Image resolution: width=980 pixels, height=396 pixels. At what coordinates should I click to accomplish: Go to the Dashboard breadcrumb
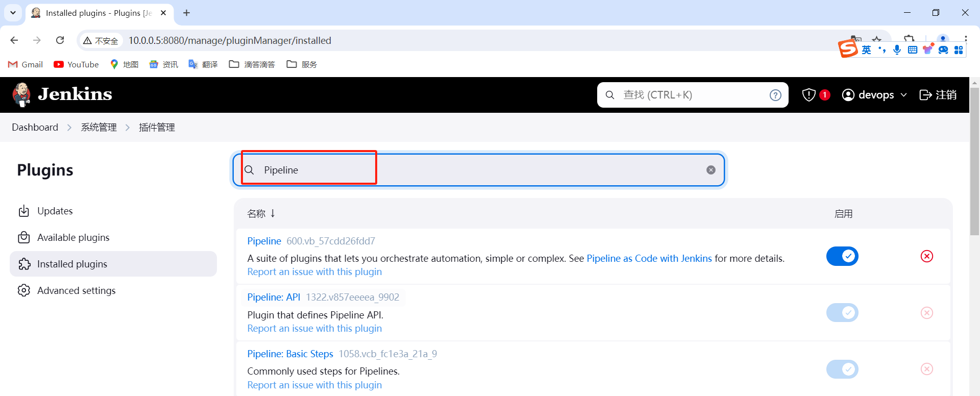35,127
